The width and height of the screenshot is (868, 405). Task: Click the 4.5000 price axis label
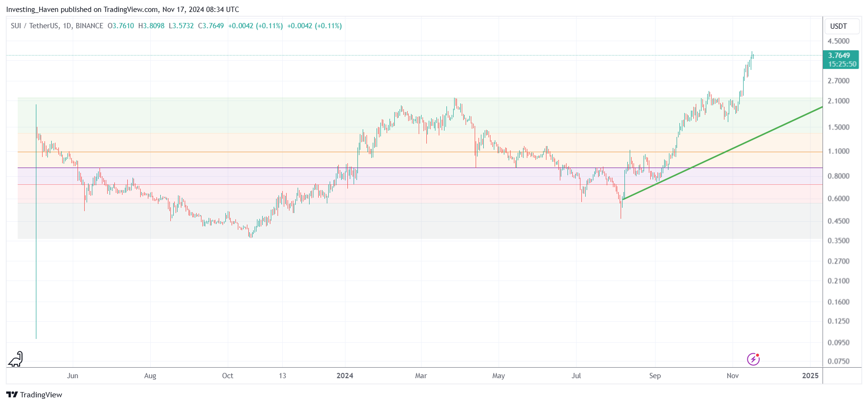(x=838, y=41)
